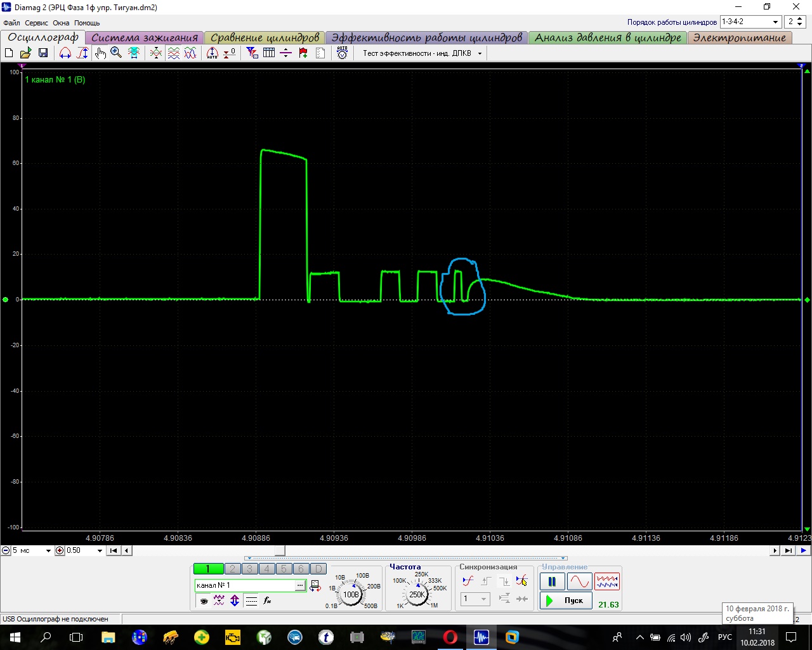This screenshot has width=812, height=650.
Task: Click the red sine wave mode button
Action: tap(579, 581)
